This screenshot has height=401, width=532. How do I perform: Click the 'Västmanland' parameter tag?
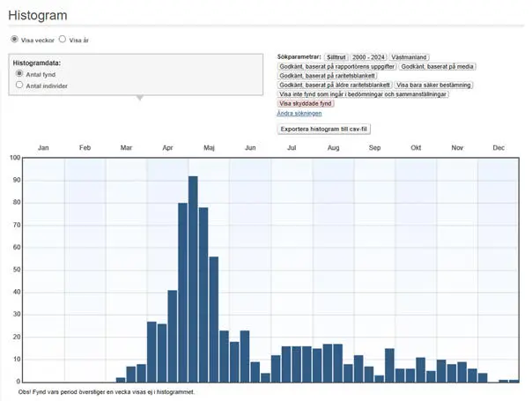(x=410, y=57)
